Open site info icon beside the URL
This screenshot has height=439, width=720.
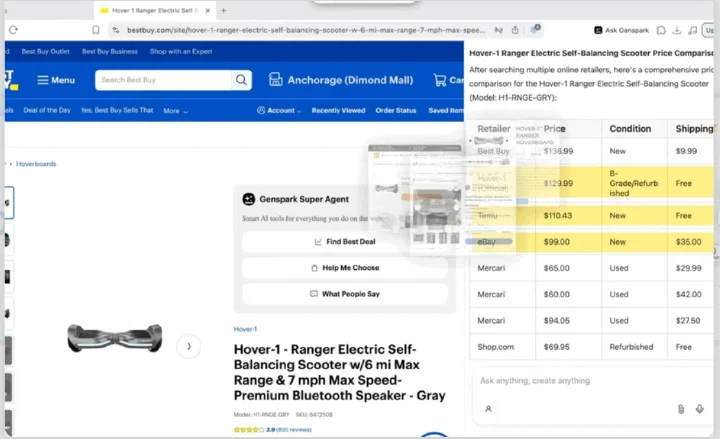tap(116, 30)
